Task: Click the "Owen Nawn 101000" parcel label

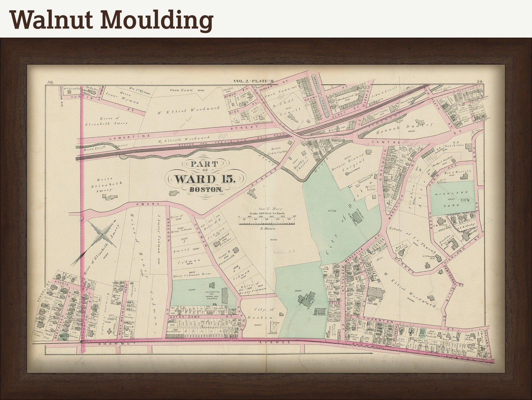Action: pos(187,90)
